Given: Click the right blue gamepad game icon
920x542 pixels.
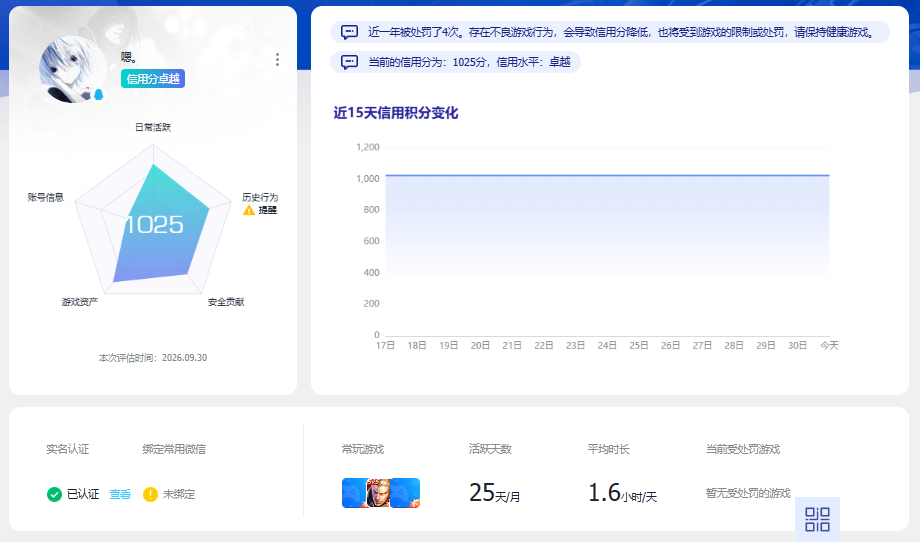Looking at the screenshot, I should tap(405, 493).
